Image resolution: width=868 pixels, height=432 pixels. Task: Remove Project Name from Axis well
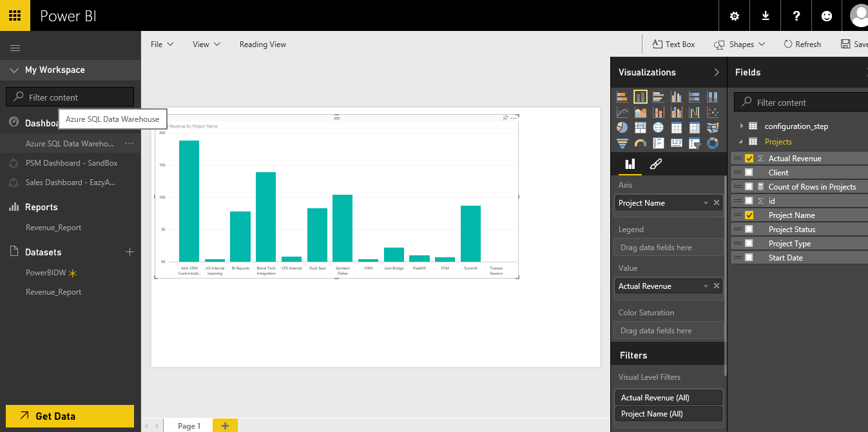[716, 203]
